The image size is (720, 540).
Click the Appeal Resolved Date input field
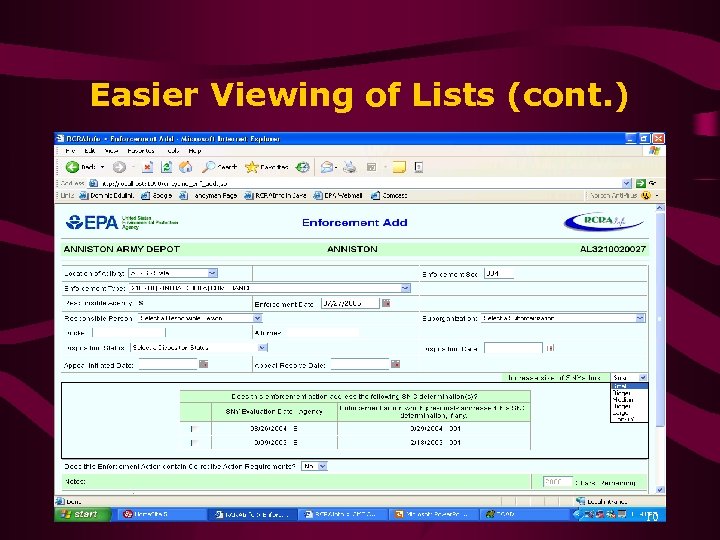pyautogui.click(x=360, y=365)
